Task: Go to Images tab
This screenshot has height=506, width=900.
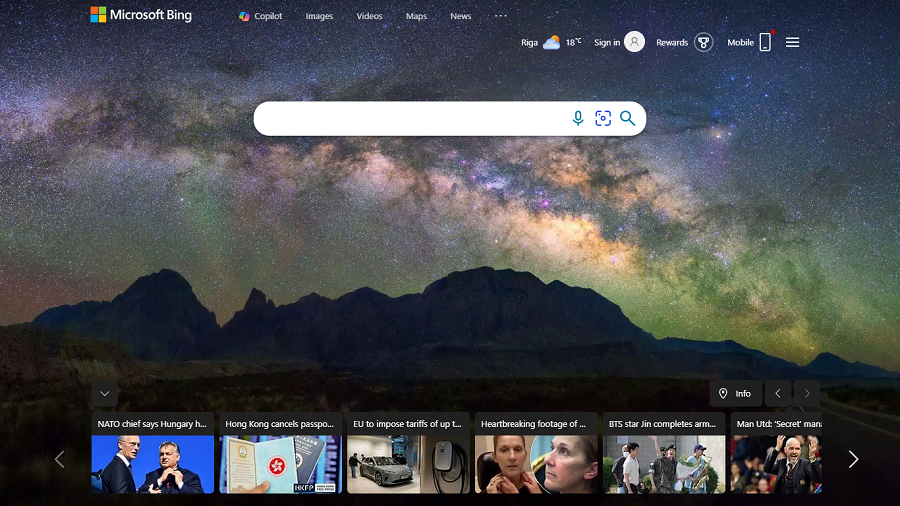Action: (319, 16)
